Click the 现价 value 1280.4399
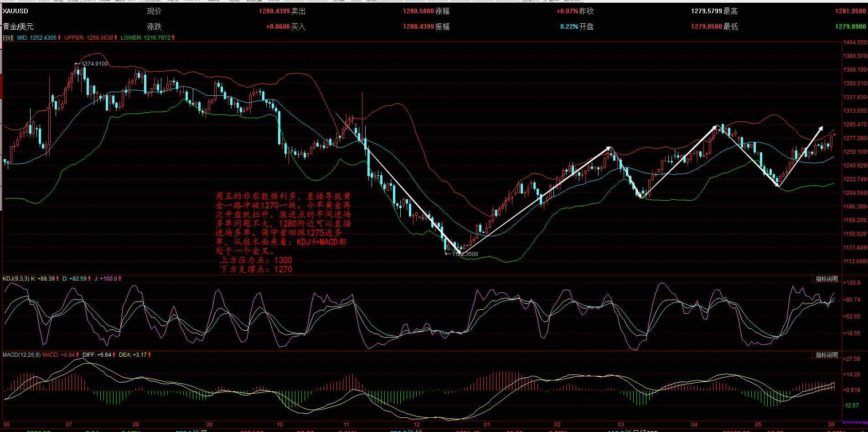868x432 pixels. pyautogui.click(x=274, y=11)
